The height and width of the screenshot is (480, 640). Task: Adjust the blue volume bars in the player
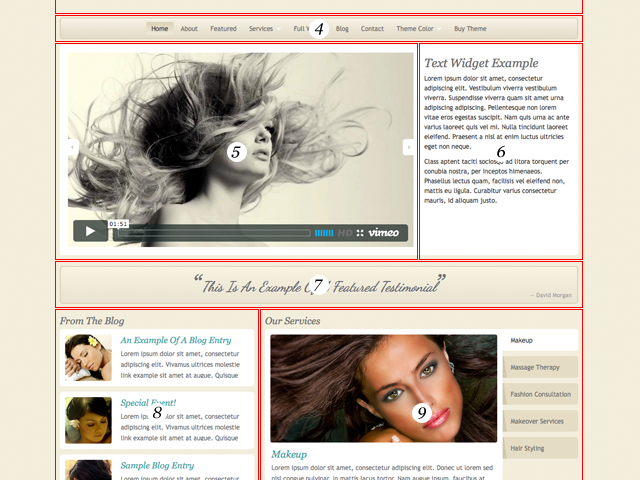point(324,233)
